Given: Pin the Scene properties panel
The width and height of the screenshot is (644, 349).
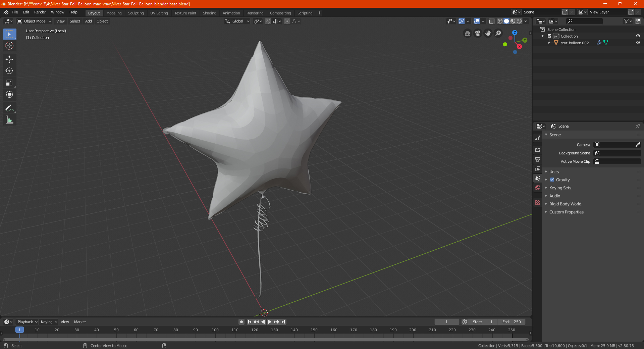Looking at the screenshot, I should click(638, 126).
